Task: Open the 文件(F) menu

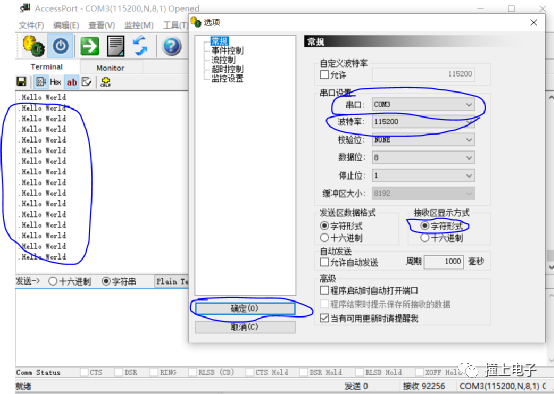Action: 31,25
